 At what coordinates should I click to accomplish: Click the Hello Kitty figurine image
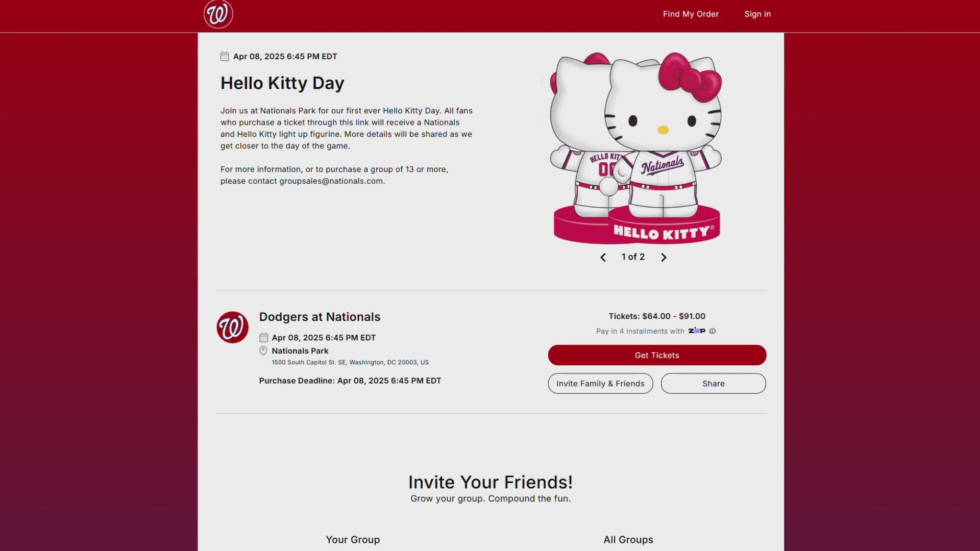[636, 147]
